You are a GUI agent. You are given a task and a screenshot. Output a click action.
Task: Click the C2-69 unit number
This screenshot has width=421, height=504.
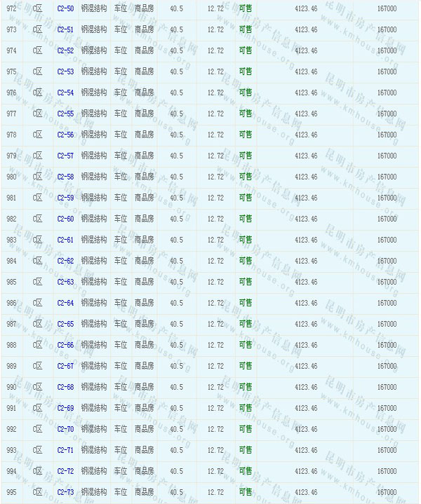pyautogui.click(x=65, y=408)
